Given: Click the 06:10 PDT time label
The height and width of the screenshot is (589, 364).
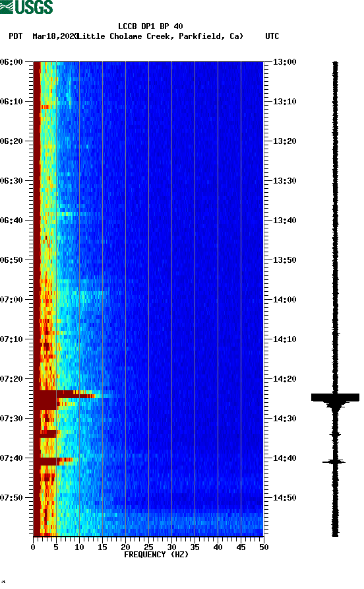Looking at the screenshot, I should click(12, 102).
